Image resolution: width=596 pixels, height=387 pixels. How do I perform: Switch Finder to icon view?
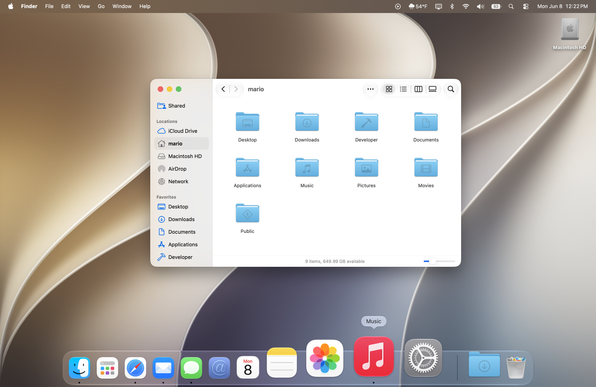click(x=389, y=89)
